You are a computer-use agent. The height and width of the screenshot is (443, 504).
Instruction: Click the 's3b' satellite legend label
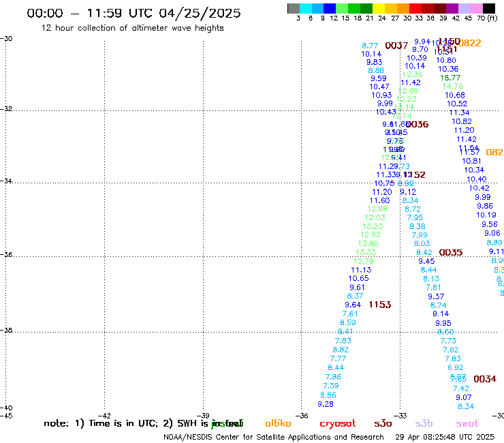click(424, 423)
